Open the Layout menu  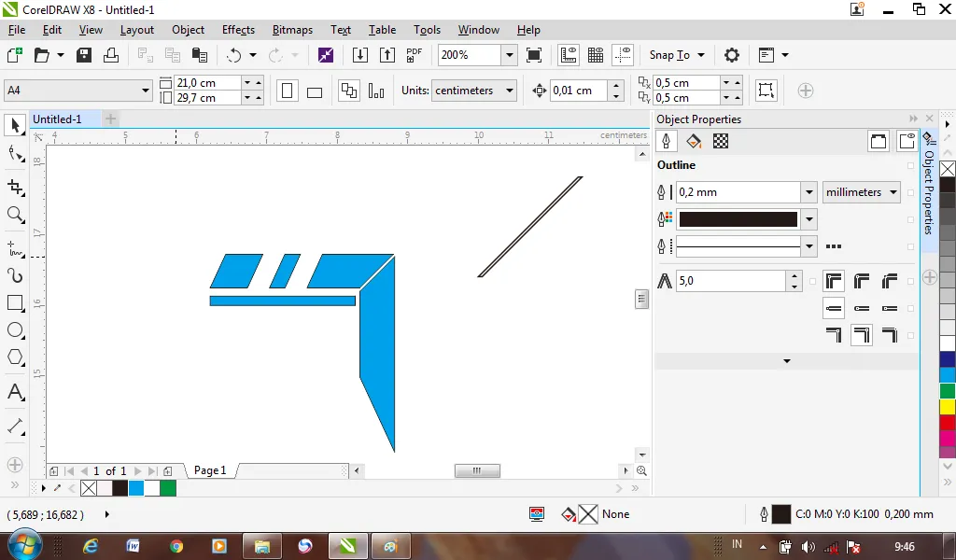point(136,30)
